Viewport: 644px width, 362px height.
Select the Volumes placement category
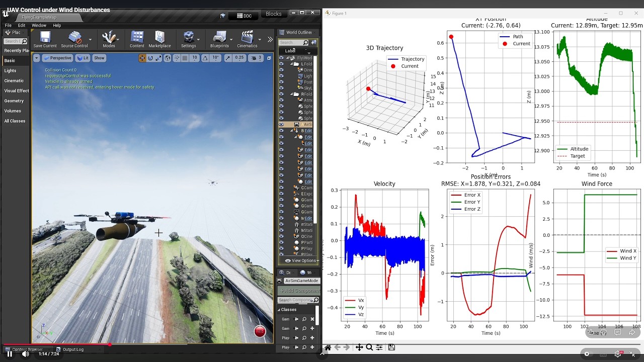(x=13, y=111)
